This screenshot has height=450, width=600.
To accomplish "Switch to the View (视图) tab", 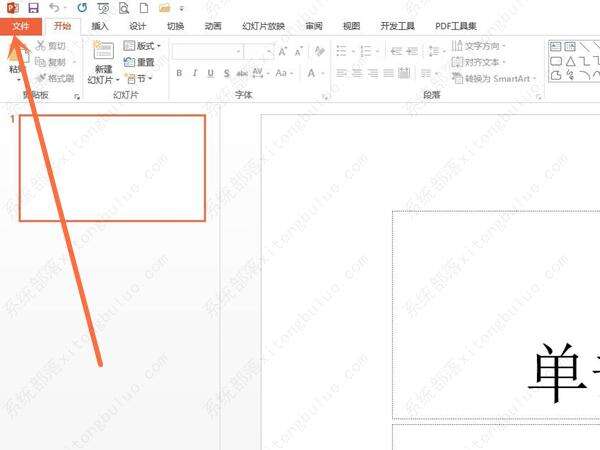I will click(351, 26).
